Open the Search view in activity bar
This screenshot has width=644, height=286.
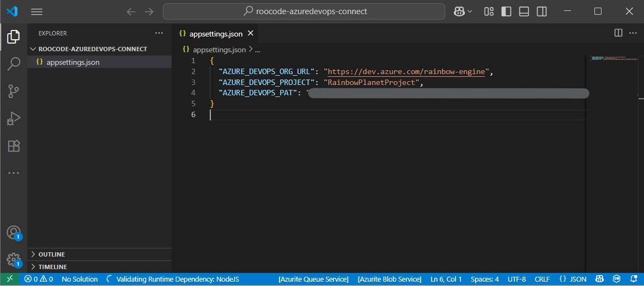tap(14, 64)
